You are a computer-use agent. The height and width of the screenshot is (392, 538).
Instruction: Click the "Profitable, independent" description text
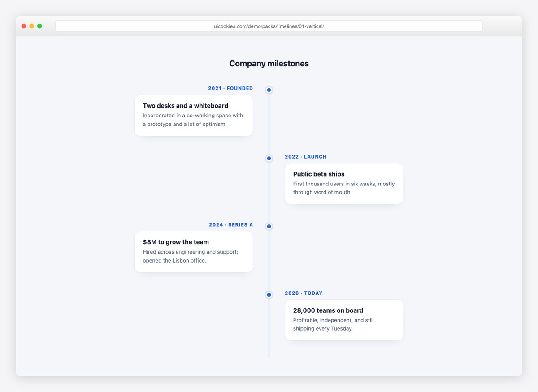[x=334, y=324]
